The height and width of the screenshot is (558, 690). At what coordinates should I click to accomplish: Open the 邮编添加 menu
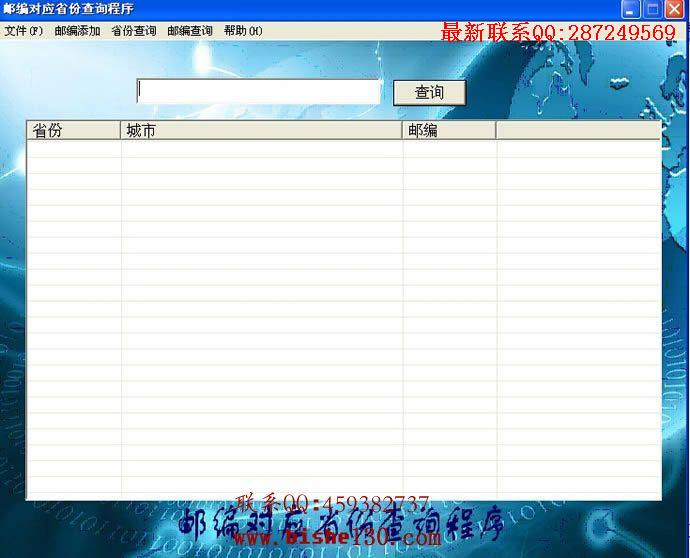tap(77, 31)
